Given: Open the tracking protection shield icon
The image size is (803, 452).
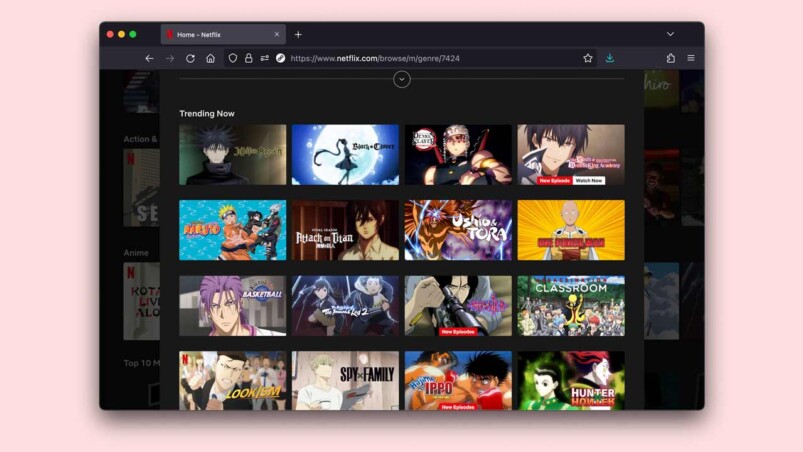Looking at the screenshot, I should [233, 58].
